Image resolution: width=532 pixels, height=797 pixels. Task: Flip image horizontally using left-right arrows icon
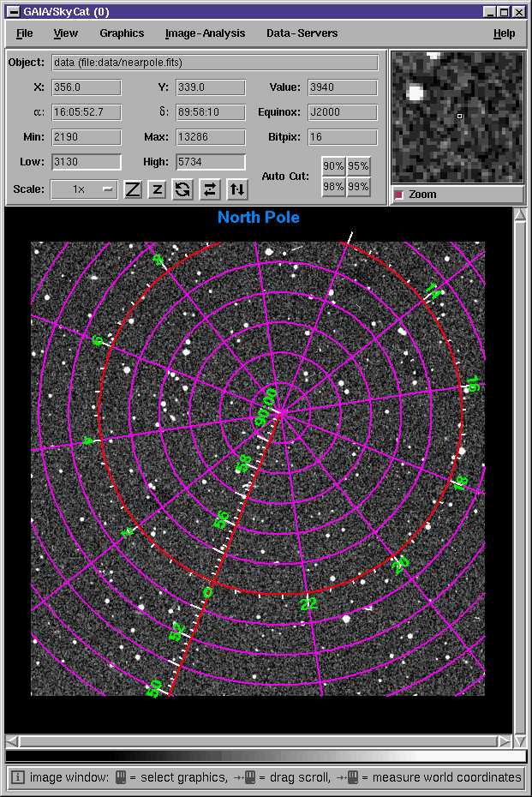coord(210,189)
